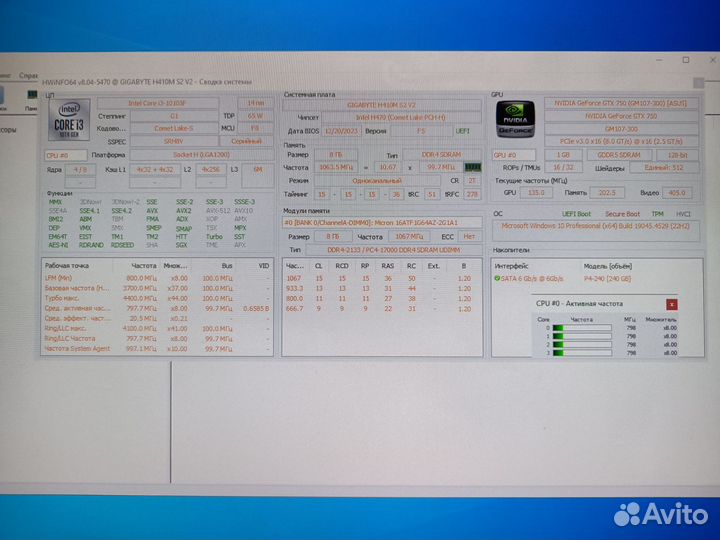Open the CPU #0 selector dropdown
720x540 pixels.
point(66,155)
